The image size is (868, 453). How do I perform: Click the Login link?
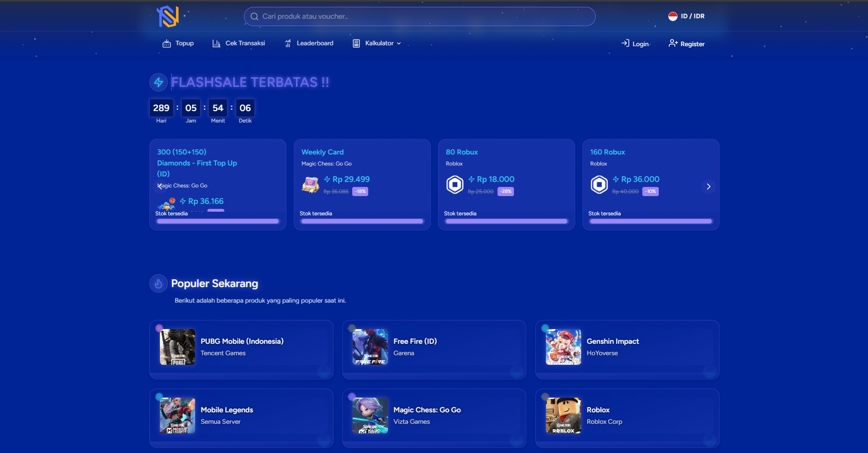(635, 44)
